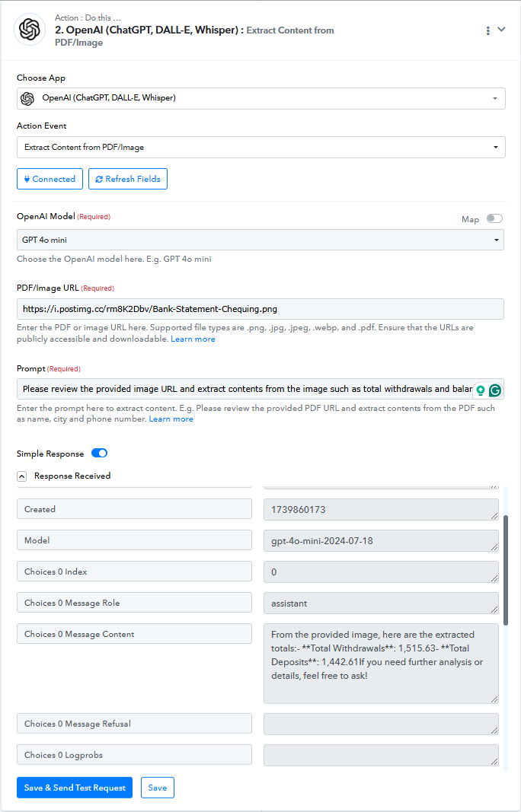
Task: Click the plug icon on the Connected button
Action: 27,179
